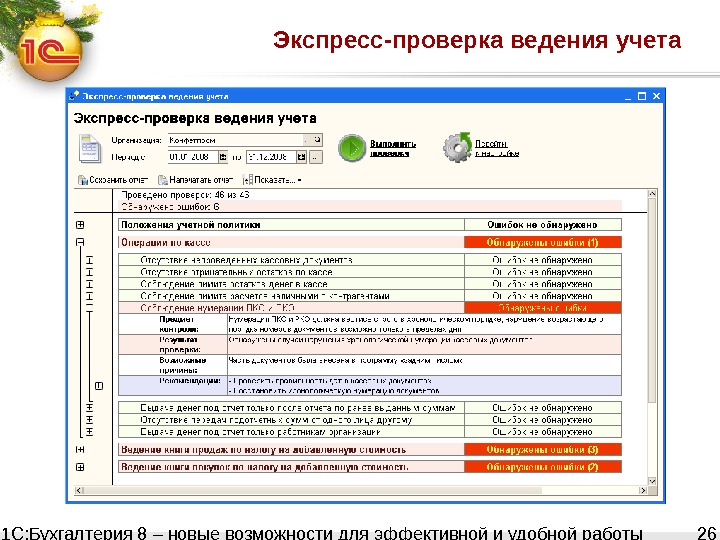
Task: Click horizontal scrollbar left arrow
Action: 79,490
